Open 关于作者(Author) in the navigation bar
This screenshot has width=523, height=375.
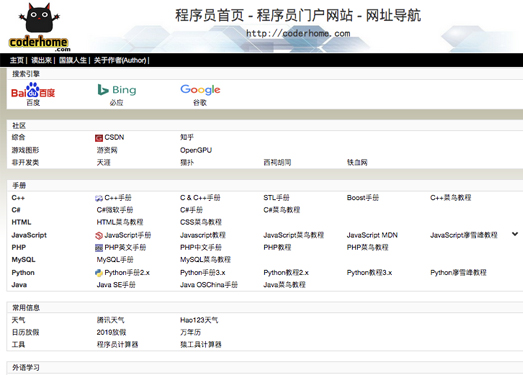click(x=120, y=60)
